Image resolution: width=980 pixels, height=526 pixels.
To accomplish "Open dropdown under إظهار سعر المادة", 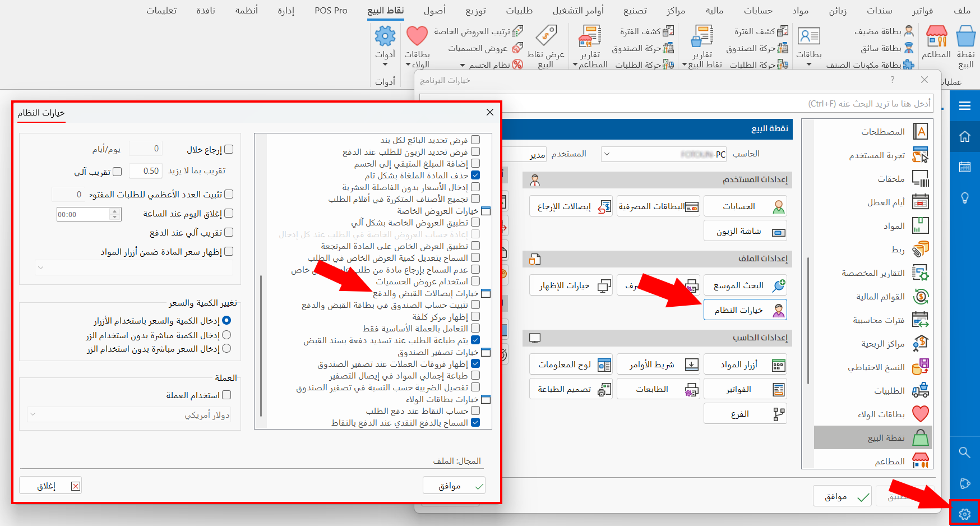I will (134, 267).
